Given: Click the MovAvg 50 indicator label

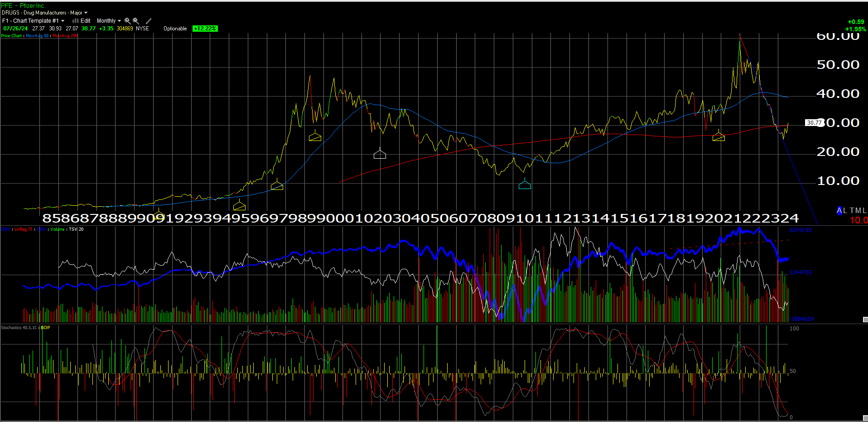Looking at the screenshot, I should pyautogui.click(x=37, y=36).
